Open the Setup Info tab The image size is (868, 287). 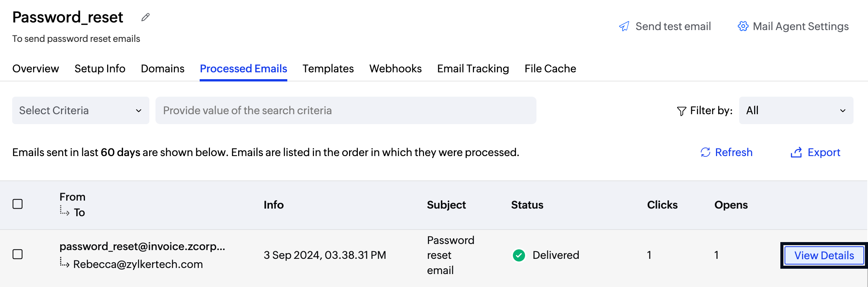pyautogui.click(x=100, y=69)
